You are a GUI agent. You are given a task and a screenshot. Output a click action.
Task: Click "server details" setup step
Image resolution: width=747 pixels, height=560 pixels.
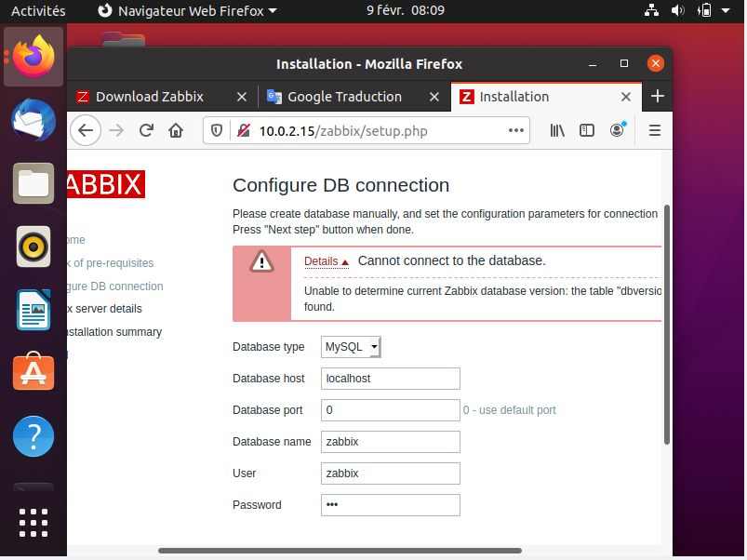click(109, 309)
